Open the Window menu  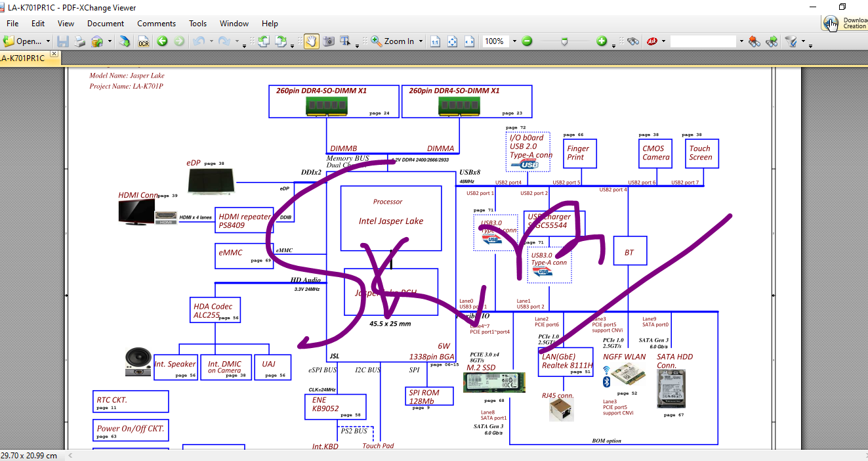(234, 23)
